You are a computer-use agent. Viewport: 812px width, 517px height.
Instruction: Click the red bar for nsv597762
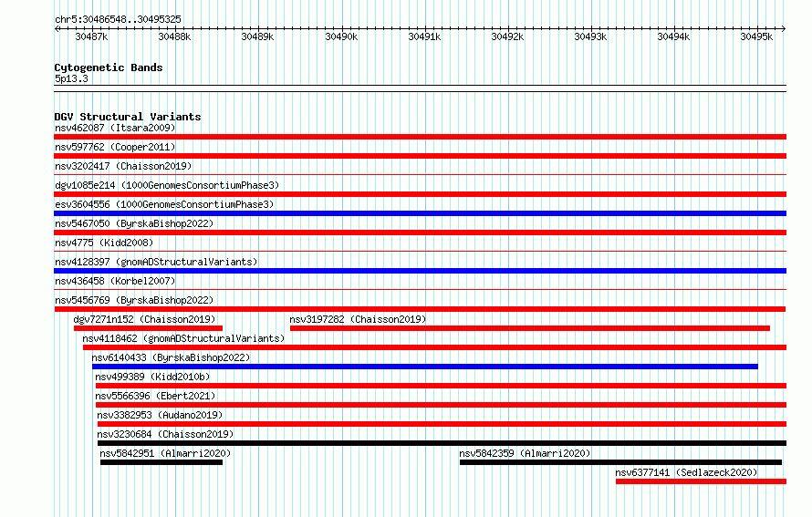(x=420, y=156)
